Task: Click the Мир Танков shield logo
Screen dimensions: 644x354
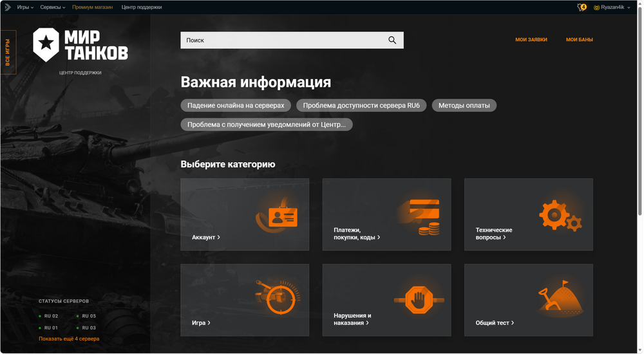Action: pyautogui.click(x=46, y=45)
